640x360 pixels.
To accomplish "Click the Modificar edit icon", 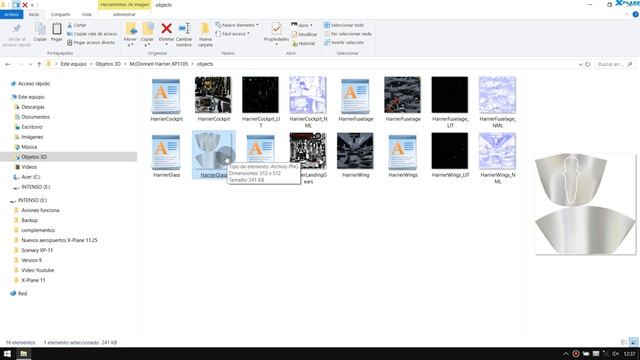I will [x=304, y=34].
